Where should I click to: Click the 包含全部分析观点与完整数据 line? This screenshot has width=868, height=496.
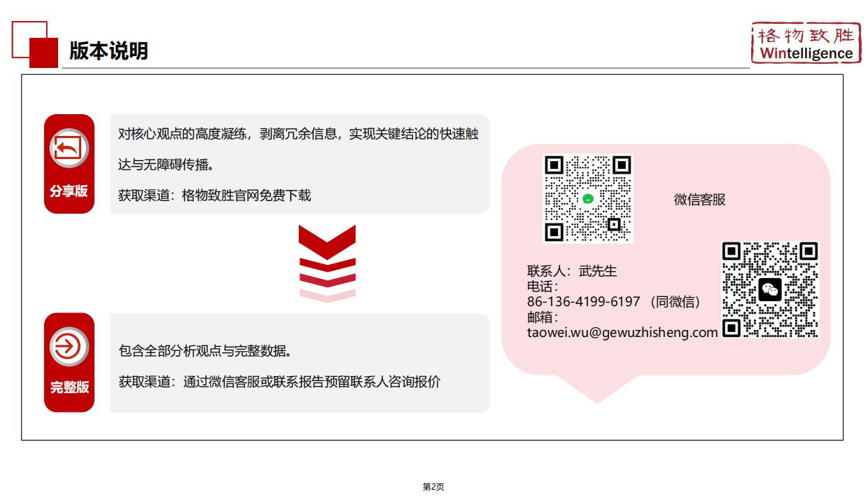tap(206, 350)
